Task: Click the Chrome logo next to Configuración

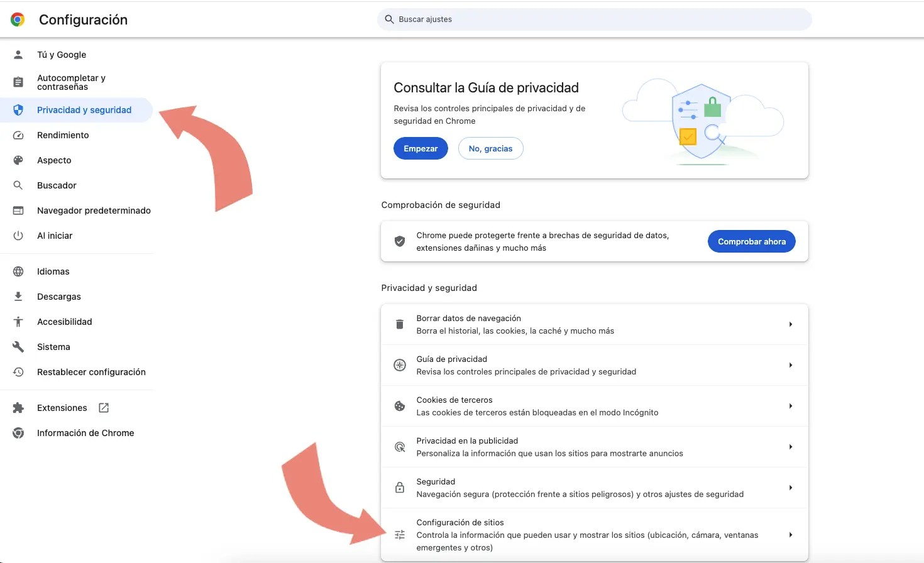Action: [x=18, y=19]
